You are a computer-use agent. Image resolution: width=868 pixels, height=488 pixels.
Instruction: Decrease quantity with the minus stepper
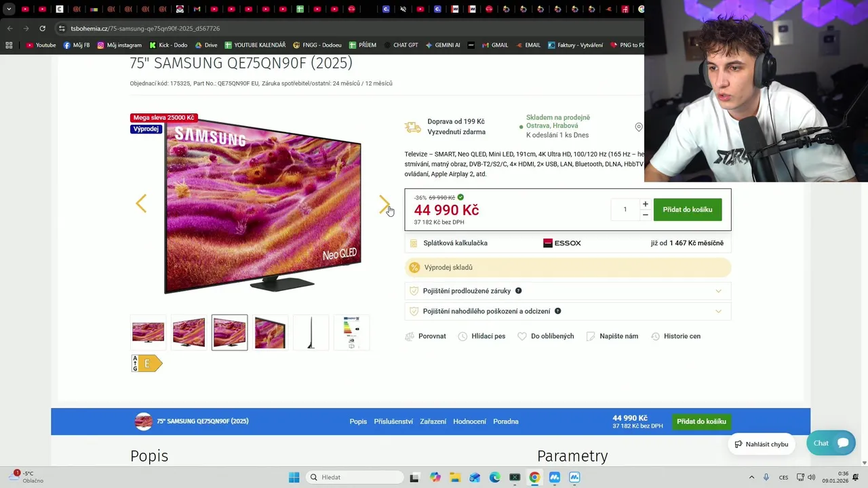(645, 215)
